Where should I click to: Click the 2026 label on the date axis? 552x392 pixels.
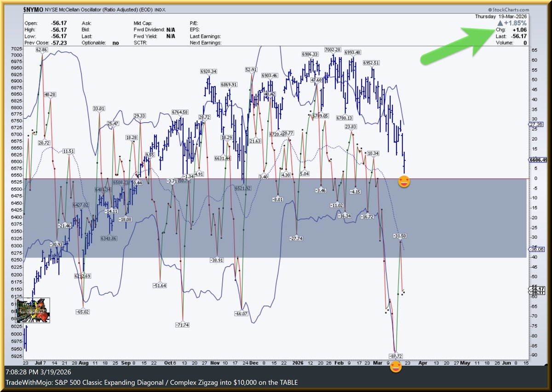299,363
